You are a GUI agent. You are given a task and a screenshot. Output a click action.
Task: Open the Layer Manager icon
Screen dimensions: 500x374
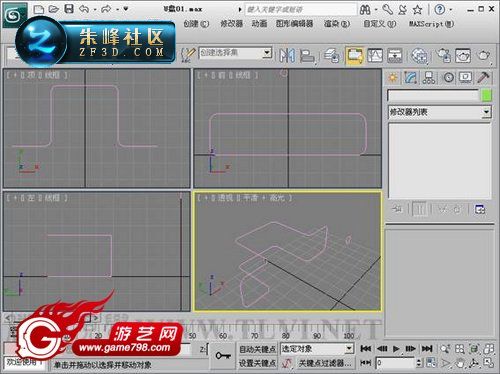[x=332, y=55]
